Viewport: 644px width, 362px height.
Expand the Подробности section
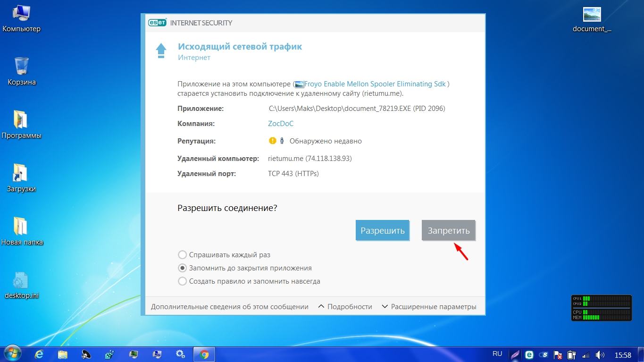(x=345, y=307)
